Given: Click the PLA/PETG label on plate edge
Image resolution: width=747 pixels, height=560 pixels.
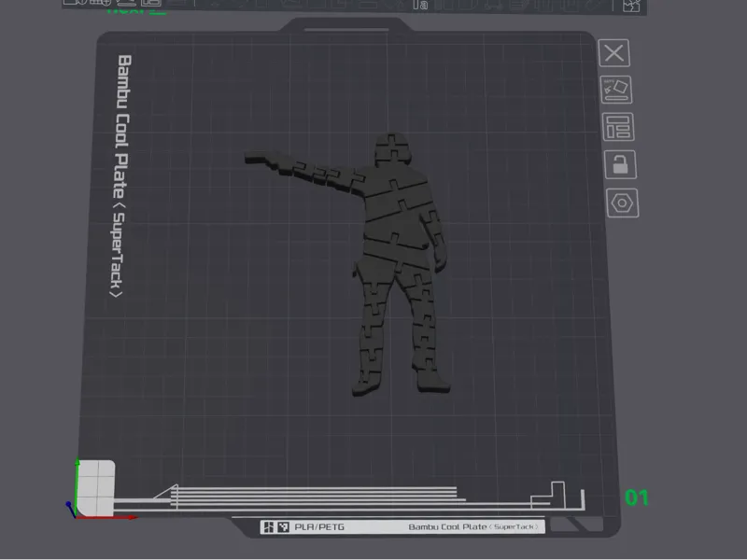Looking at the screenshot, I should click(319, 527).
